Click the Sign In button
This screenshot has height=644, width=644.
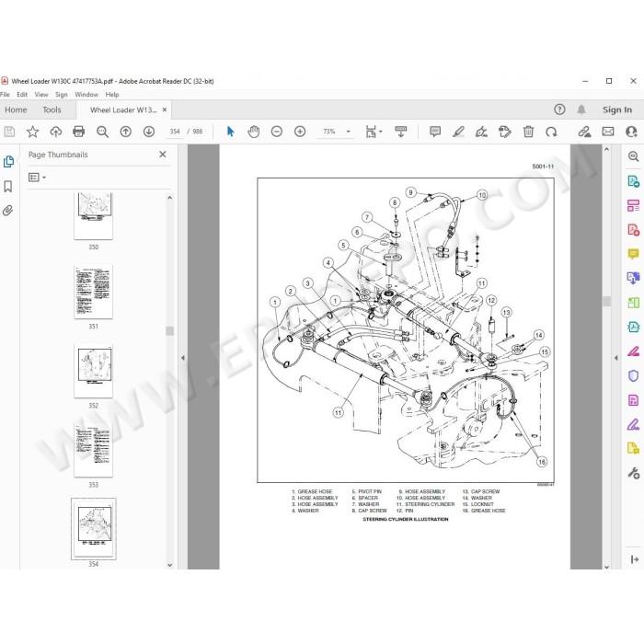[617, 109]
